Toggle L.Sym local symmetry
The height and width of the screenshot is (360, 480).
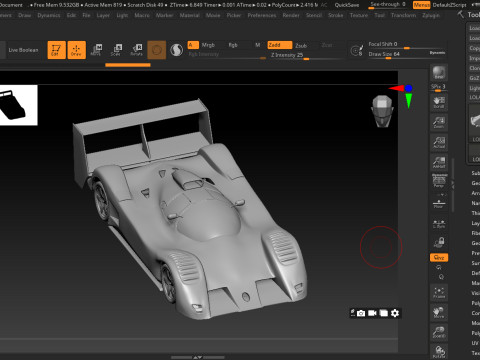click(439, 223)
